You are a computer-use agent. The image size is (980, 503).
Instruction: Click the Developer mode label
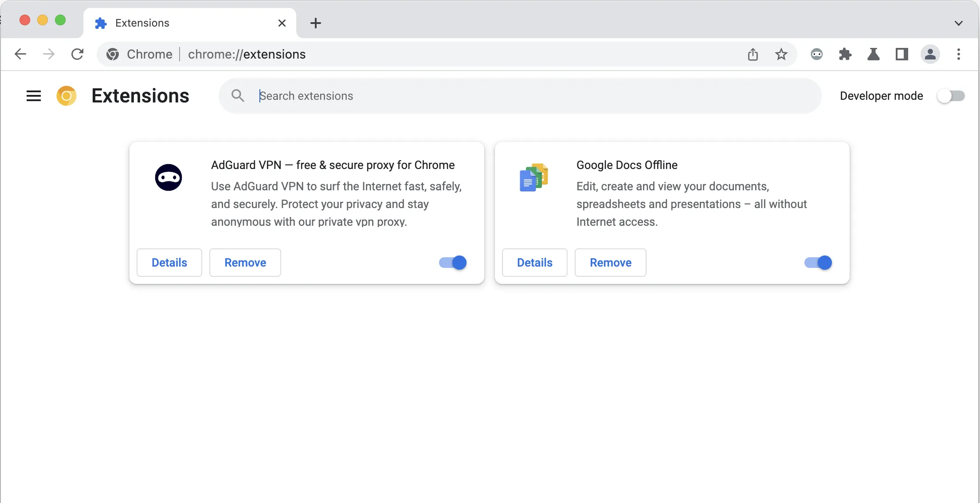pos(882,96)
